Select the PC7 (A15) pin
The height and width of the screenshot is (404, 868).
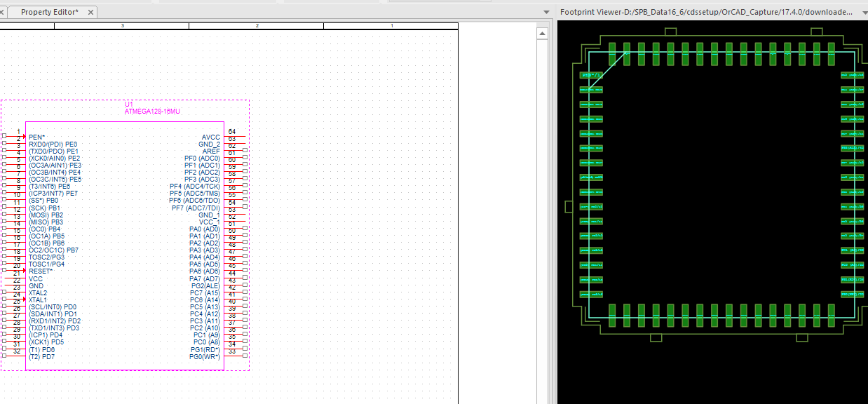[205, 293]
